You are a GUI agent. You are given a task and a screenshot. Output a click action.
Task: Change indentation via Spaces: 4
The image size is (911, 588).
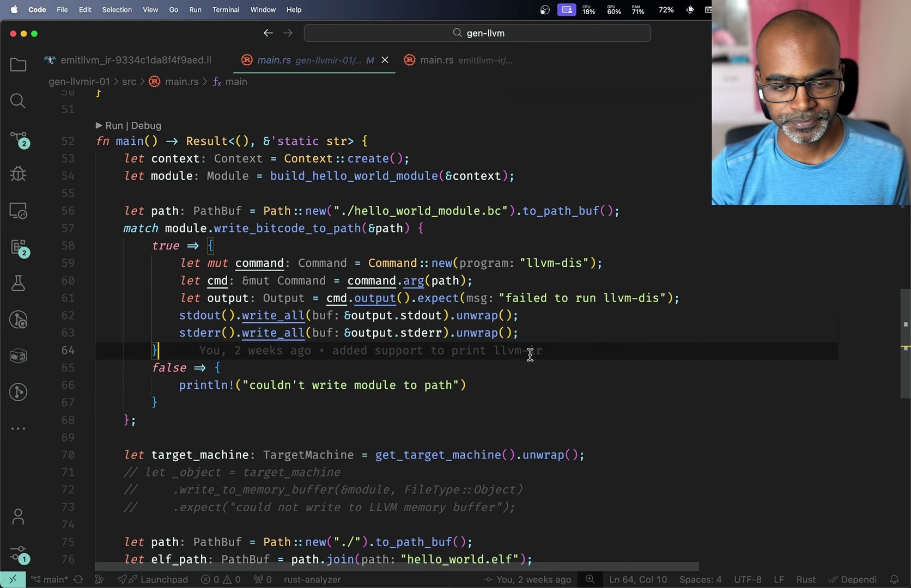point(700,579)
